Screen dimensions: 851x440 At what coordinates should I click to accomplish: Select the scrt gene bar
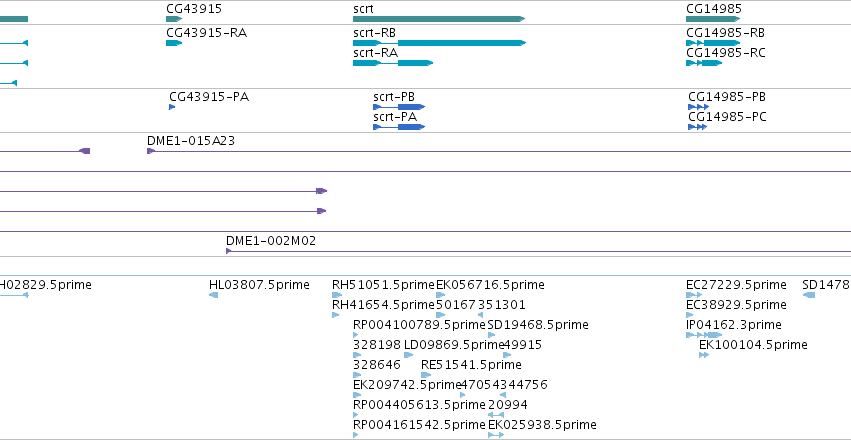tap(439, 19)
